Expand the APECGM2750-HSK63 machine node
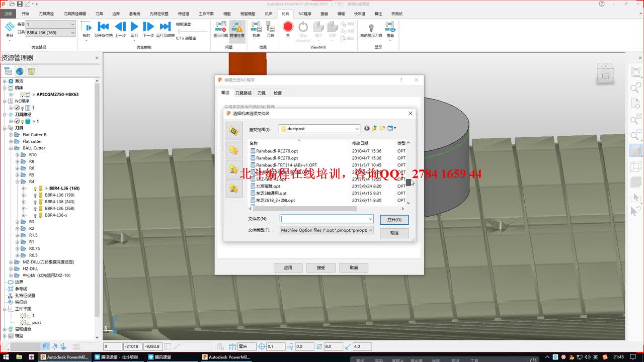Screen dimensions: 644x362 click(x=11, y=94)
